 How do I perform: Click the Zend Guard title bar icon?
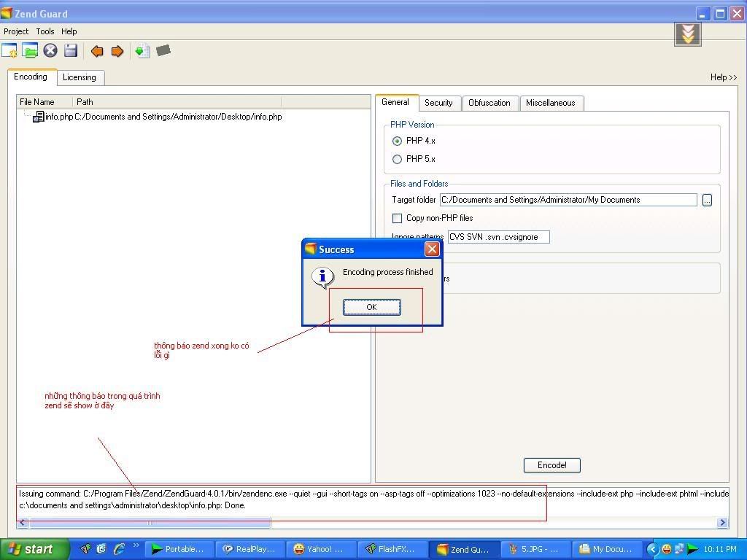point(6,13)
